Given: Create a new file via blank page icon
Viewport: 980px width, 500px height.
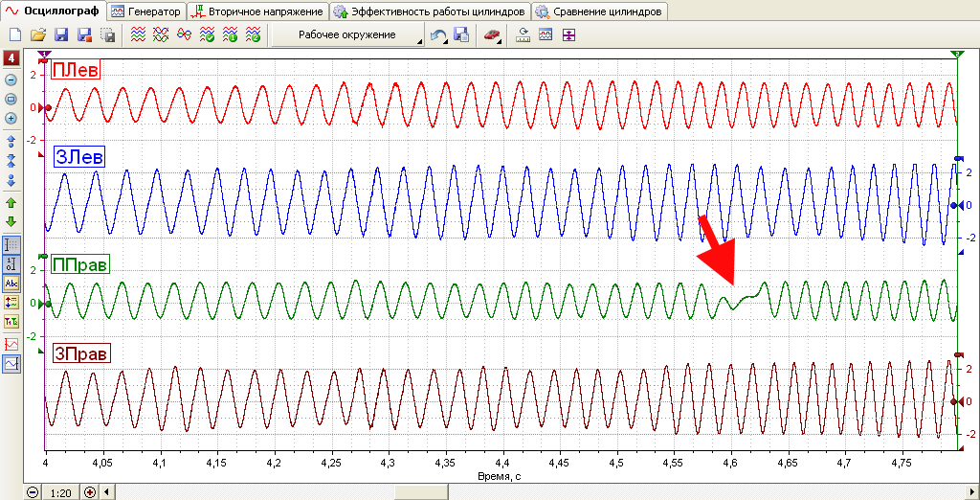Looking at the screenshot, I should click(15, 35).
